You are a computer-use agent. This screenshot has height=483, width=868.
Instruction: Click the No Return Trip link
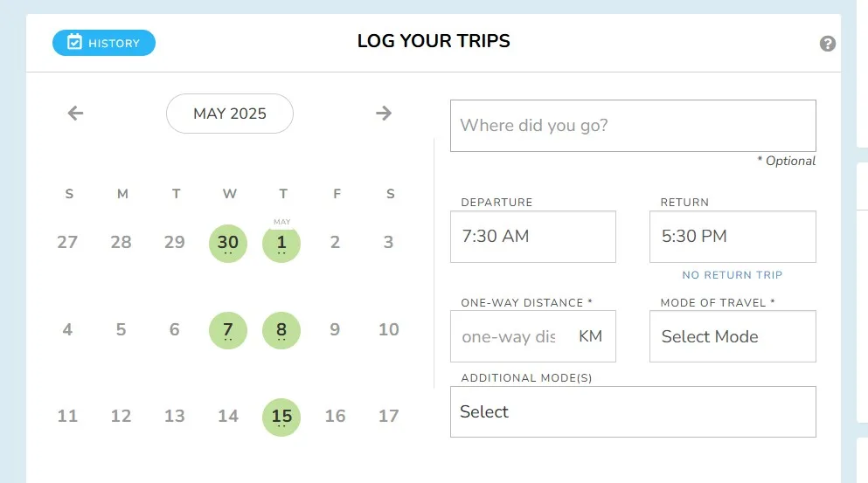pyautogui.click(x=732, y=275)
